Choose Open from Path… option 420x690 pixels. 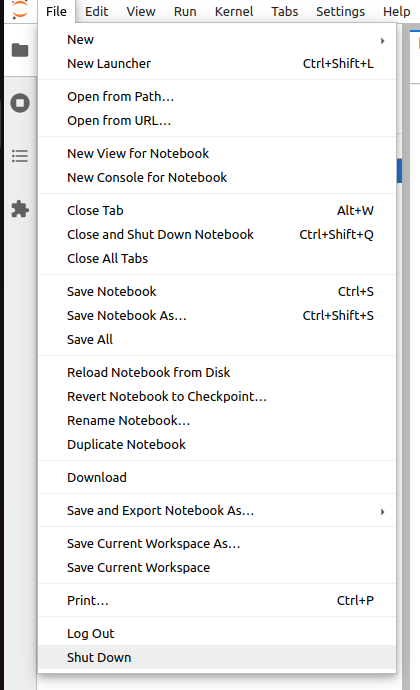(217, 96)
